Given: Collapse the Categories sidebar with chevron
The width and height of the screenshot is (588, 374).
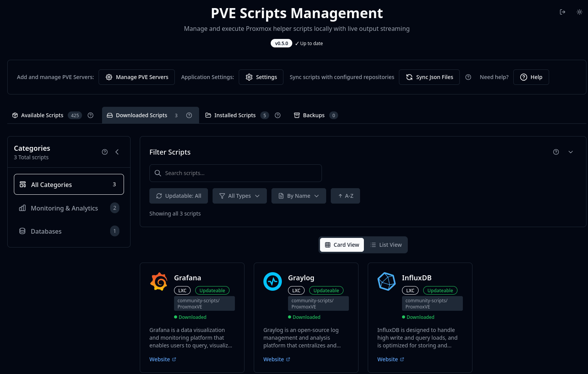Looking at the screenshot, I should [x=117, y=152].
